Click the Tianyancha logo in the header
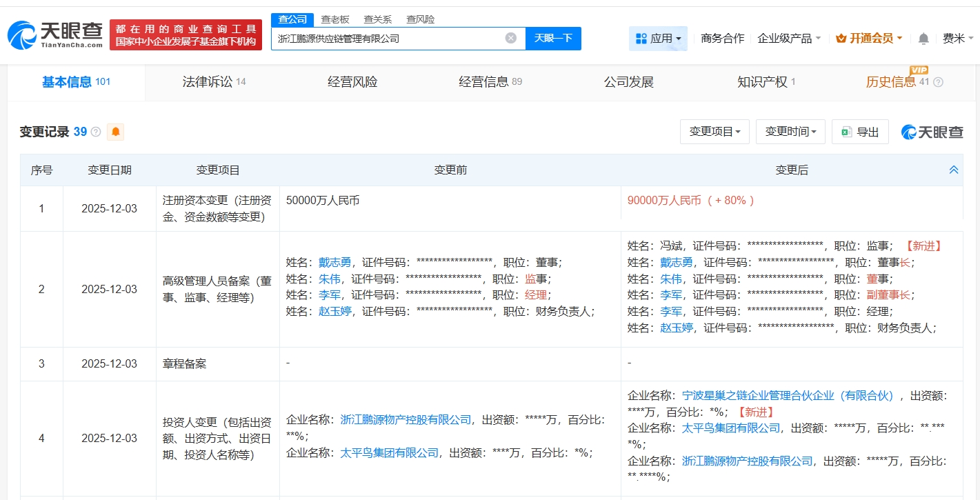The image size is (980, 500). [x=55, y=34]
